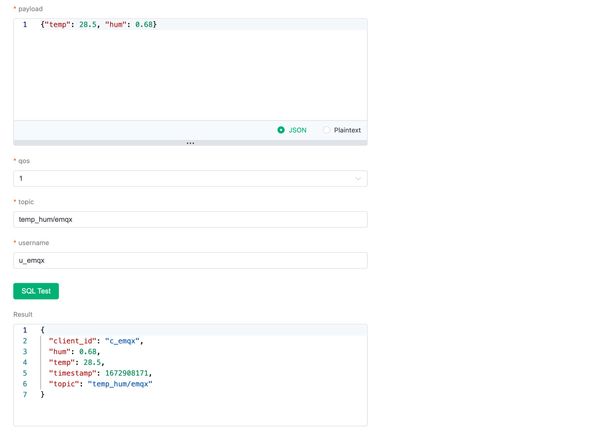
Task: Click the payload editor resize handle dots
Action: [190, 143]
